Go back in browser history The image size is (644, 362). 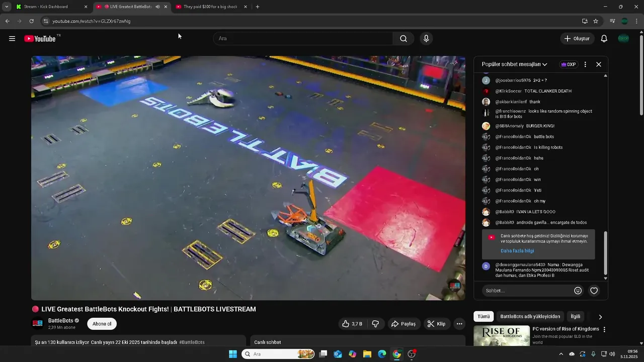click(x=7, y=21)
